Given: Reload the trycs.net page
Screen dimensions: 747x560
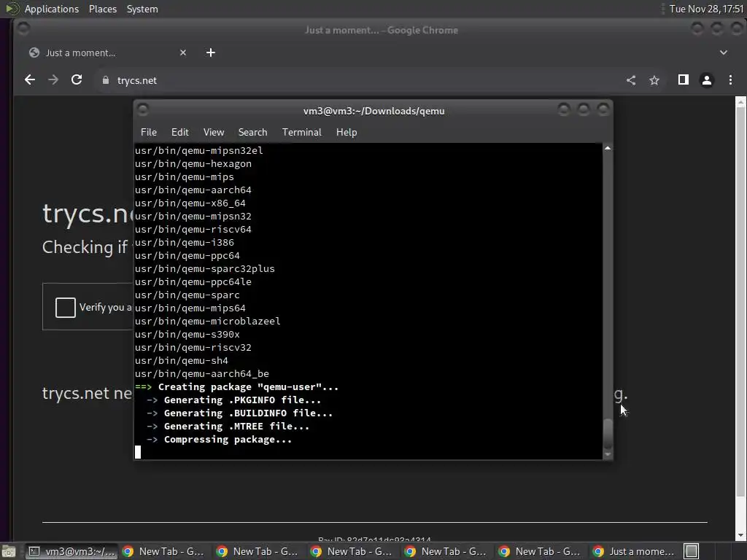Looking at the screenshot, I should [x=77, y=80].
